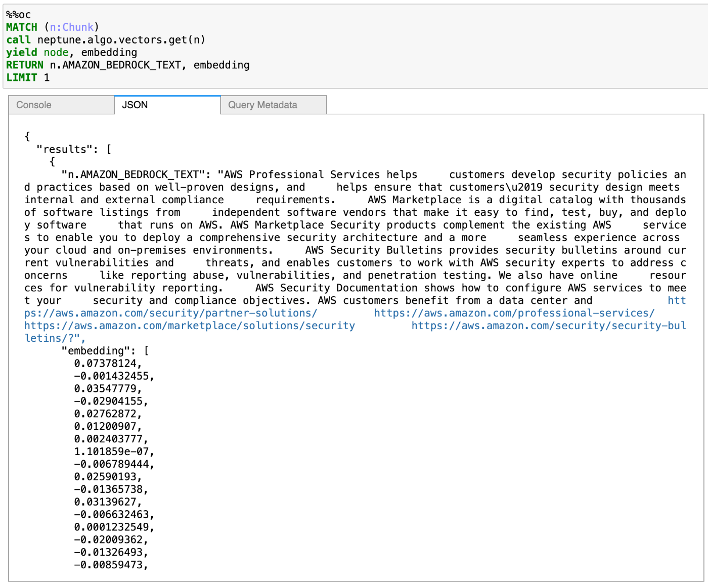Select the JSON tab

coord(167,105)
